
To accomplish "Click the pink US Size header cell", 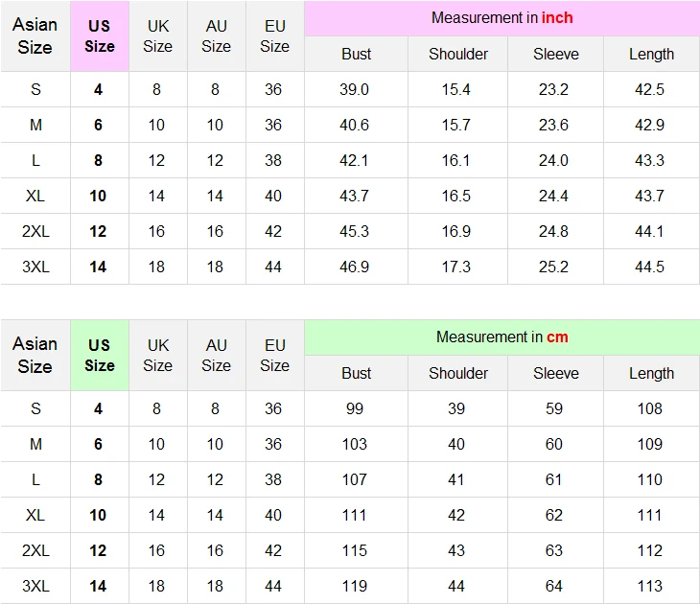I will (100, 36).
